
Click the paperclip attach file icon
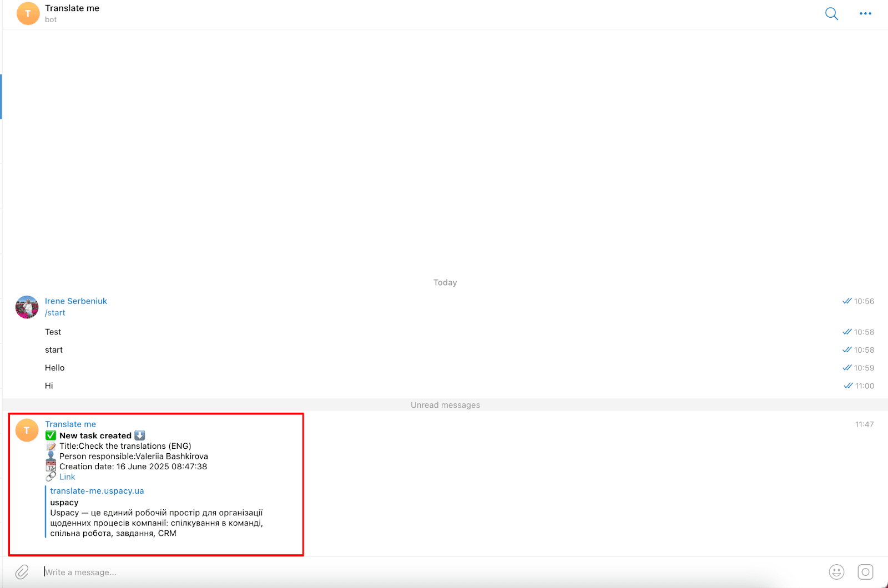click(22, 572)
